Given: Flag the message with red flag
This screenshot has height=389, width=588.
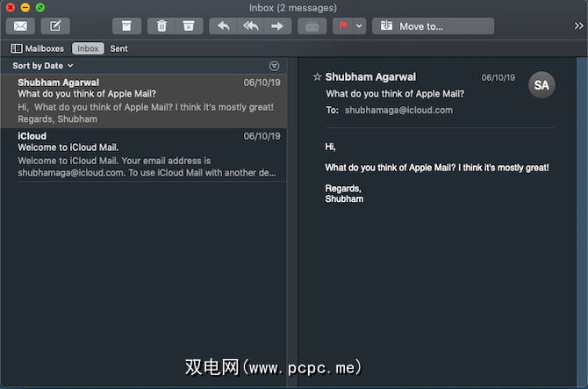Looking at the screenshot, I should (343, 26).
